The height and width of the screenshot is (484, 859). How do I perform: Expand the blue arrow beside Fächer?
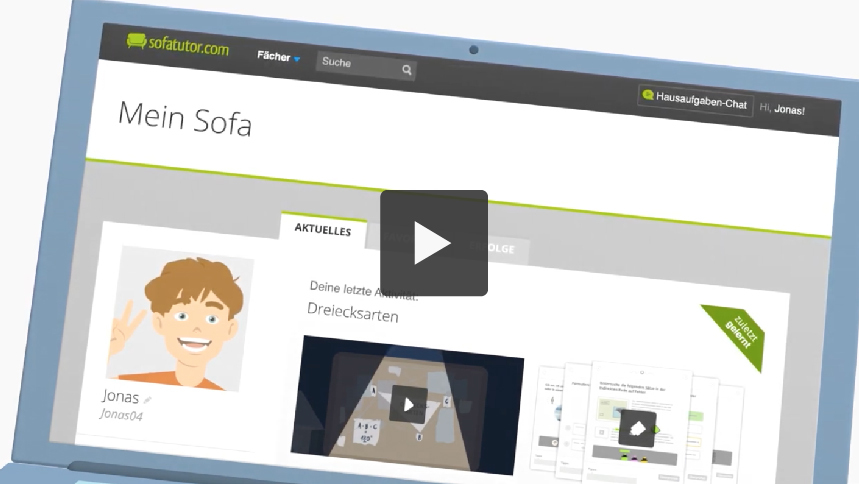coord(297,60)
